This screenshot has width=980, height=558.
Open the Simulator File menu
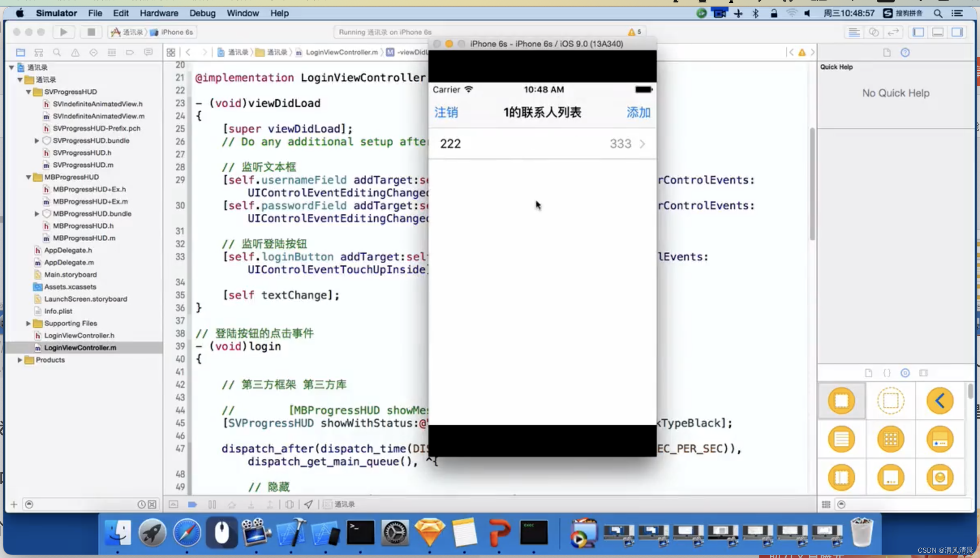[95, 13]
